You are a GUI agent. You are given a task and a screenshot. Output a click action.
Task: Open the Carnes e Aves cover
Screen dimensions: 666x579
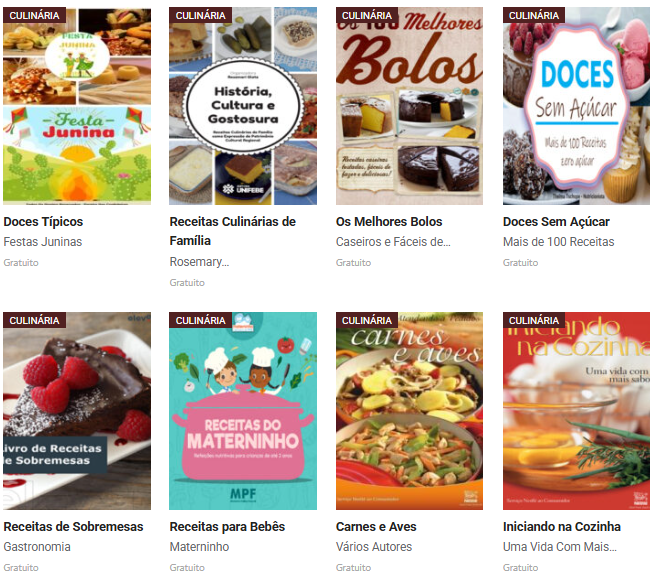[409, 411]
